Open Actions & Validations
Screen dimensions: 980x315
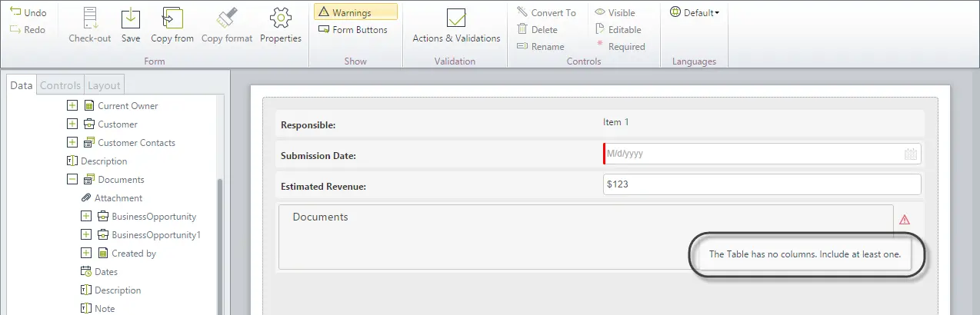(456, 25)
